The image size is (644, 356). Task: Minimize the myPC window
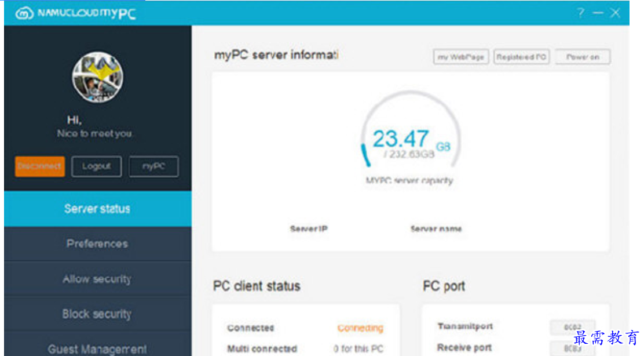598,13
